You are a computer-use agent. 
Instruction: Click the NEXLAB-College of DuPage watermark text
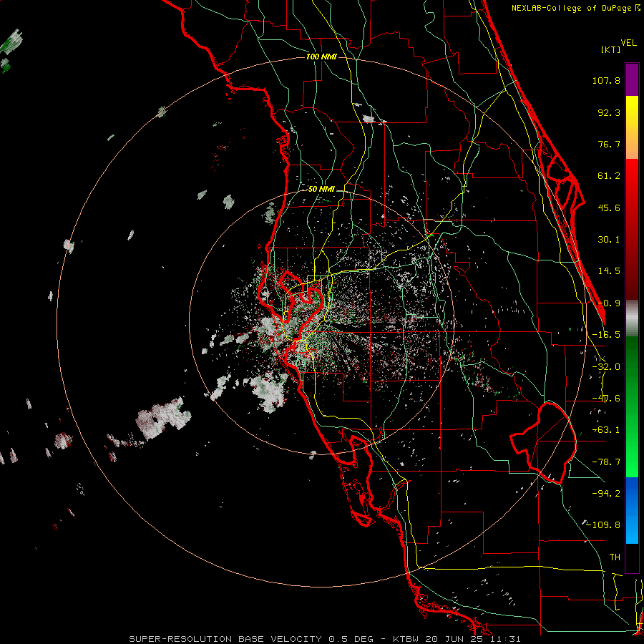[576, 8]
